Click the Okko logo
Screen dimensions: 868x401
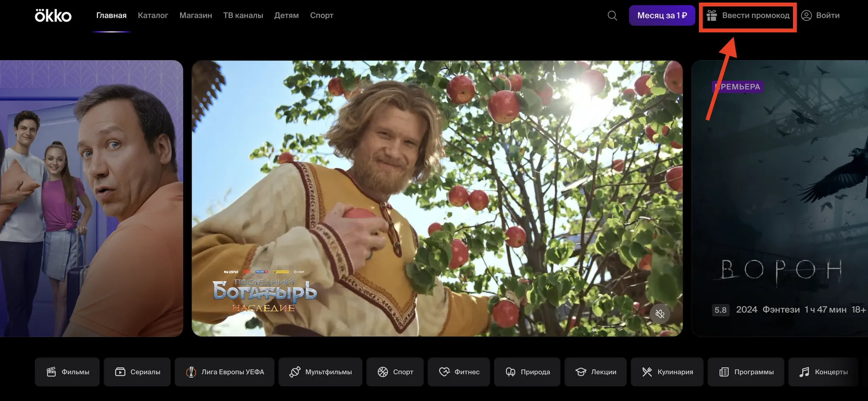tap(53, 16)
